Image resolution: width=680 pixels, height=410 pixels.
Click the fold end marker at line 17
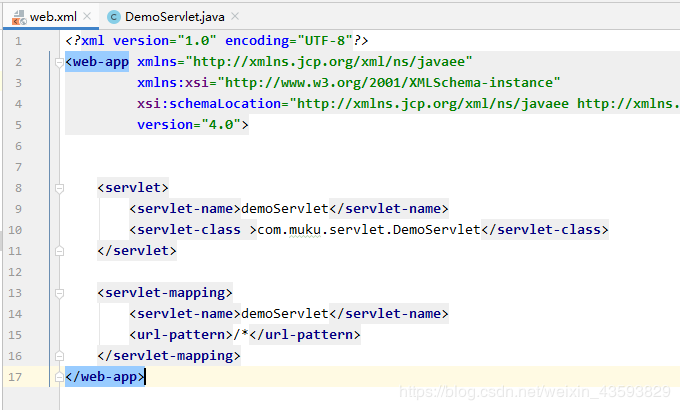59,377
